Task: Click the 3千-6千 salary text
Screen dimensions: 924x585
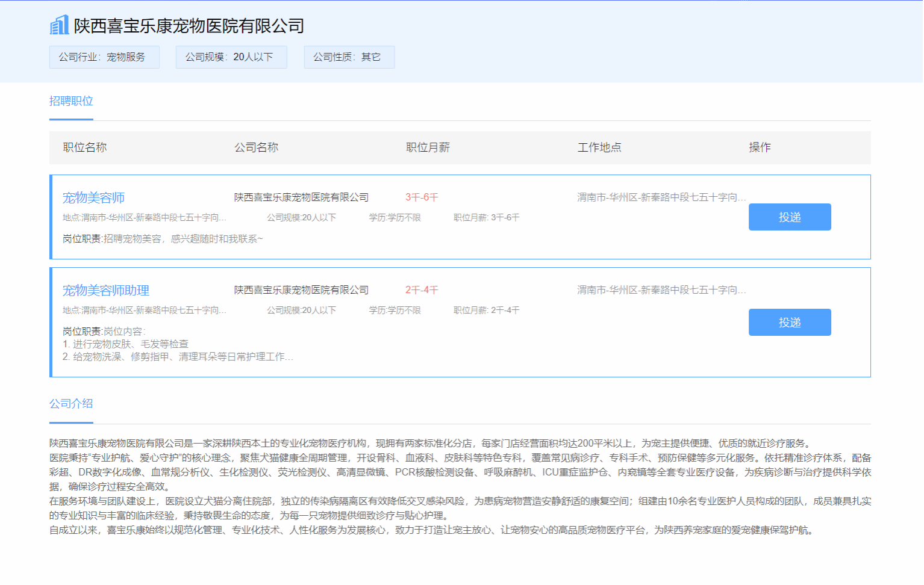Action: click(422, 197)
